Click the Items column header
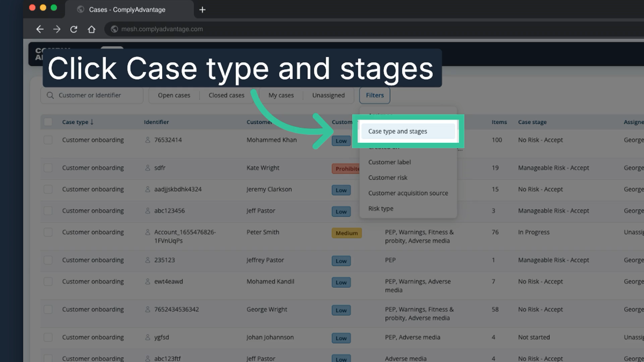This screenshot has height=362, width=644. click(x=499, y=122)
